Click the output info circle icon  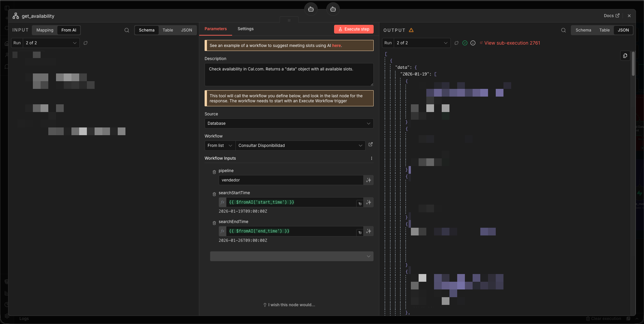(473, 43)
